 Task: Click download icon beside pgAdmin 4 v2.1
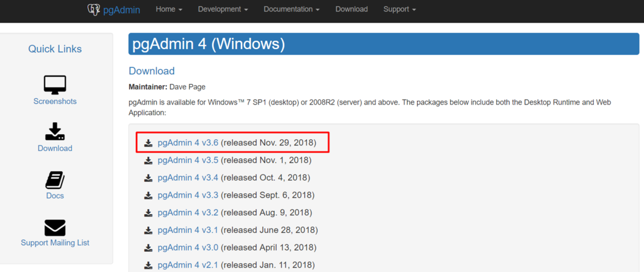[148, 265]
